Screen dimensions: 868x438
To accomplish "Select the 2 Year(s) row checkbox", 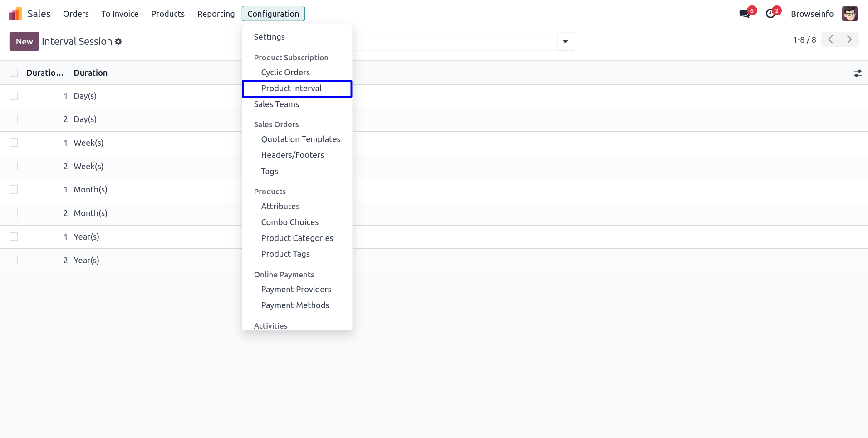I will 14,260.
